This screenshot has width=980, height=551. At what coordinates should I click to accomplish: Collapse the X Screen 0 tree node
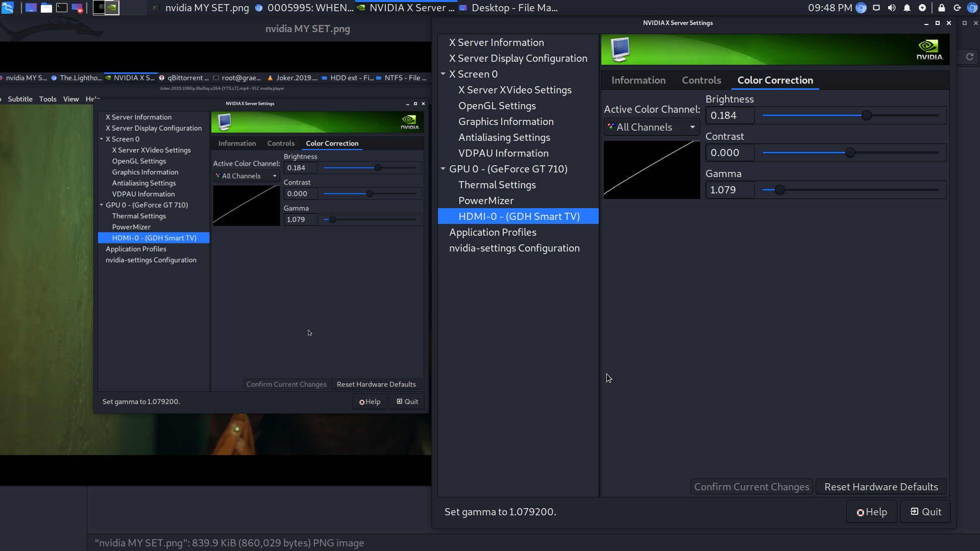click(x=443, y=74)
